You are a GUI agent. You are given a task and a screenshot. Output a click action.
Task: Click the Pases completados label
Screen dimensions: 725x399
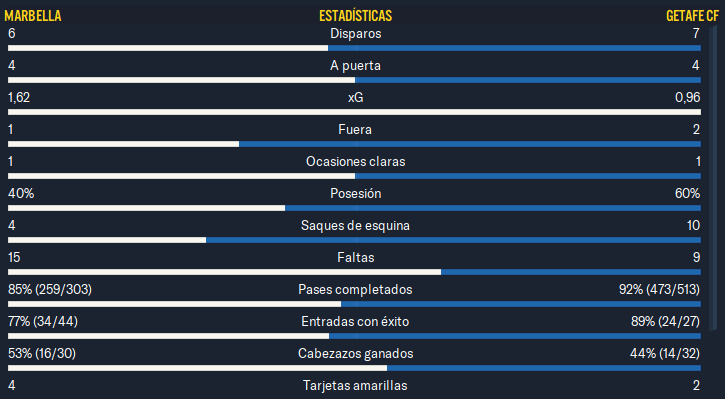[355, 289]
